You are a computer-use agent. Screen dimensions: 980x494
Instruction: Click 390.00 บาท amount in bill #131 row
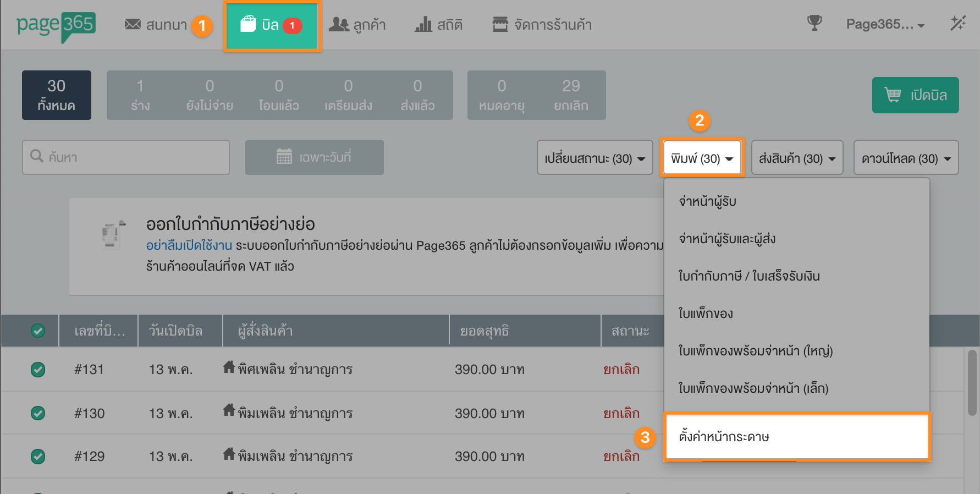[489, 369]
